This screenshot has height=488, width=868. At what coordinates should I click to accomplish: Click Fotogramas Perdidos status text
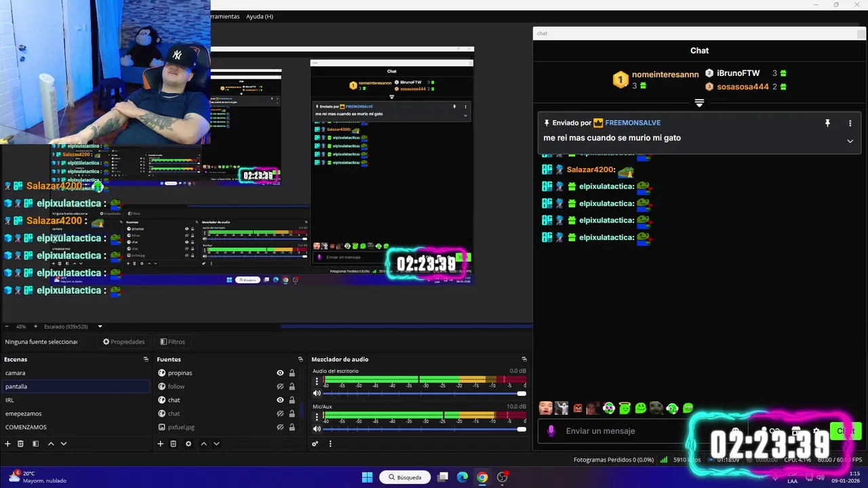click(614, 460)
